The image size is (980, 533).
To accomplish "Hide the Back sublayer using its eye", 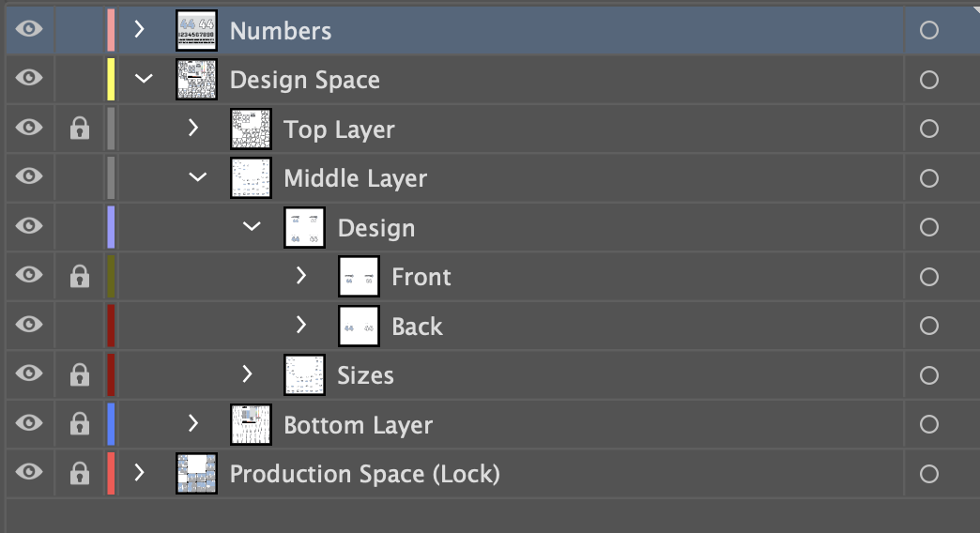I will tap(29, 327).
